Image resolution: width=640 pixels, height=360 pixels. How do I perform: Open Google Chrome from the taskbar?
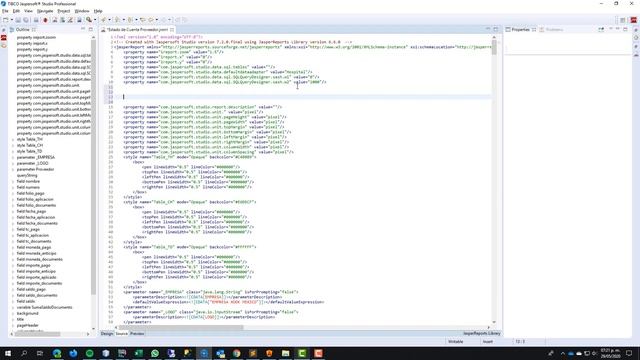[237, 353]
